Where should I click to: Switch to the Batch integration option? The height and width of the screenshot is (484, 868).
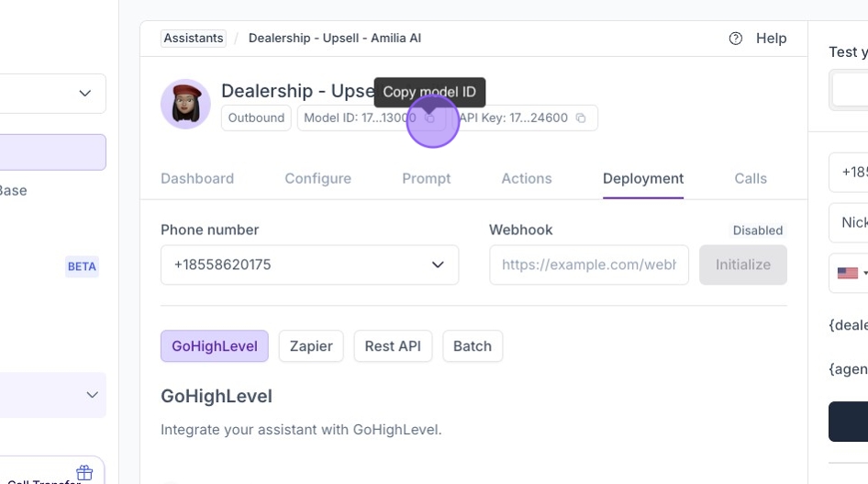click(473, 346)
